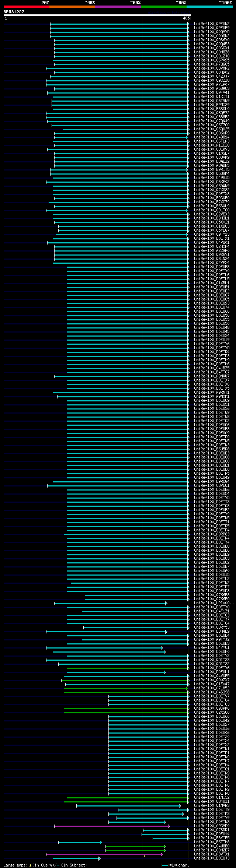The width and height of the screenshot is (236, 868).
Task: Select hit UniRef100_A4S3S8
Action: point(212,692)
